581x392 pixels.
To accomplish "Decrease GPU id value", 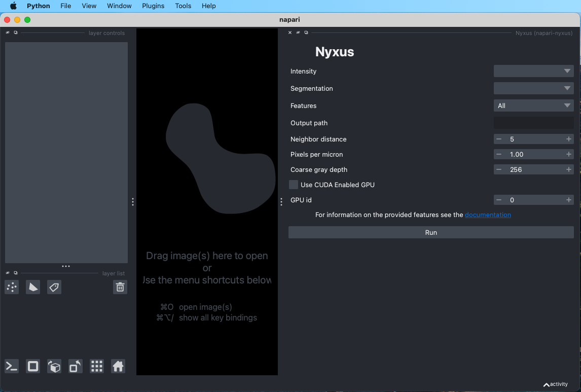I will point(499,200).
